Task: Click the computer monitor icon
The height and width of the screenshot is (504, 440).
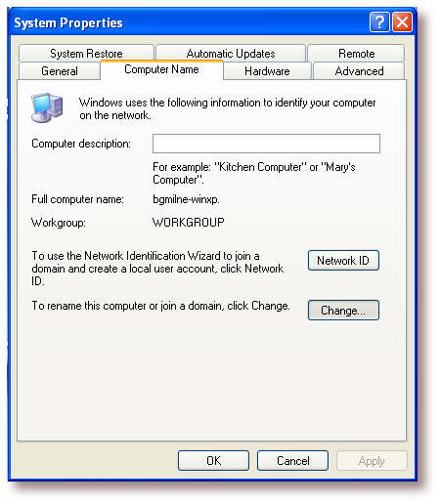Action: coord(47,107)
